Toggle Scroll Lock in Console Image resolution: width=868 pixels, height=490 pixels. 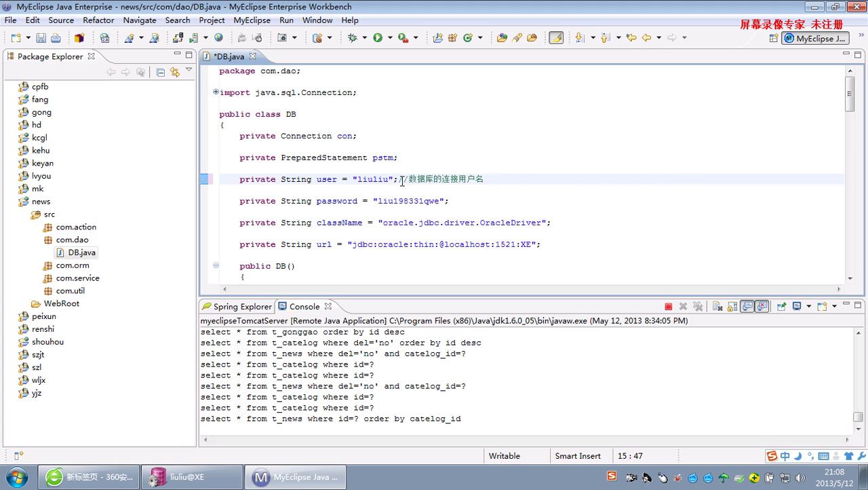(x=732, y=307)
